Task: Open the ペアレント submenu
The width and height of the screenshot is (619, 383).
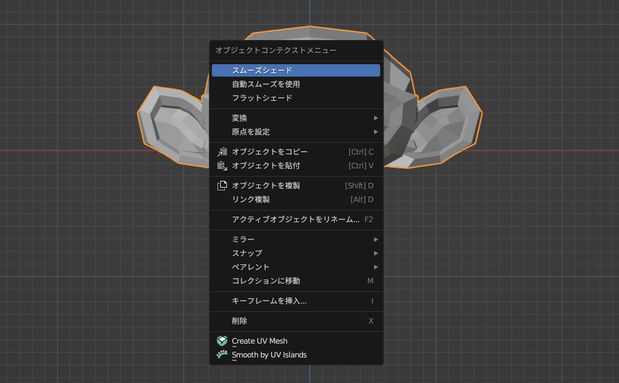Action: pyautogui.click(x=296, y=267)
